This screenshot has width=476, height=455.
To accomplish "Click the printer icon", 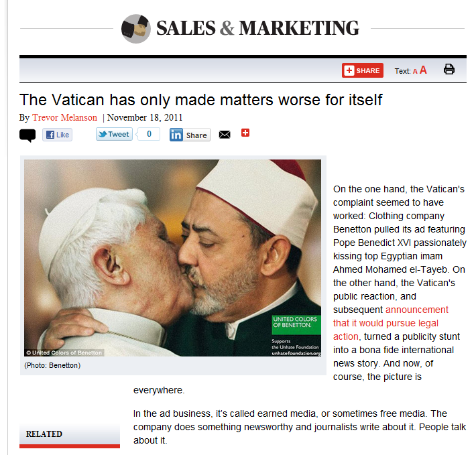I will pyautogui.click(x=449, y=69).
